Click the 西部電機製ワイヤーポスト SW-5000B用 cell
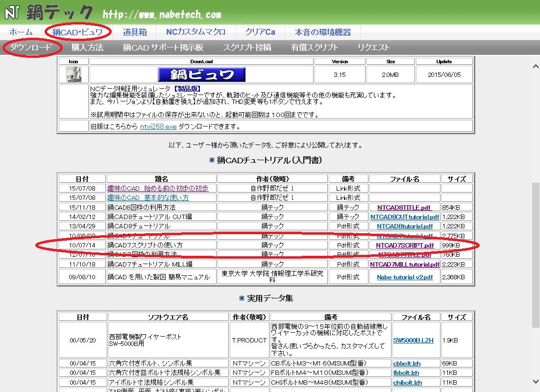Viewport: 540px width, 392px height. (168, 340)
